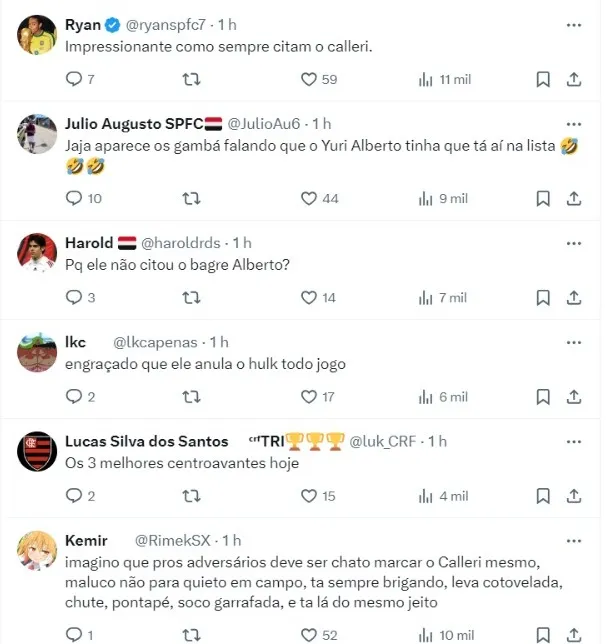Bookmark Julio Augusto's Yuri Alberto tweet

[543, 199]
